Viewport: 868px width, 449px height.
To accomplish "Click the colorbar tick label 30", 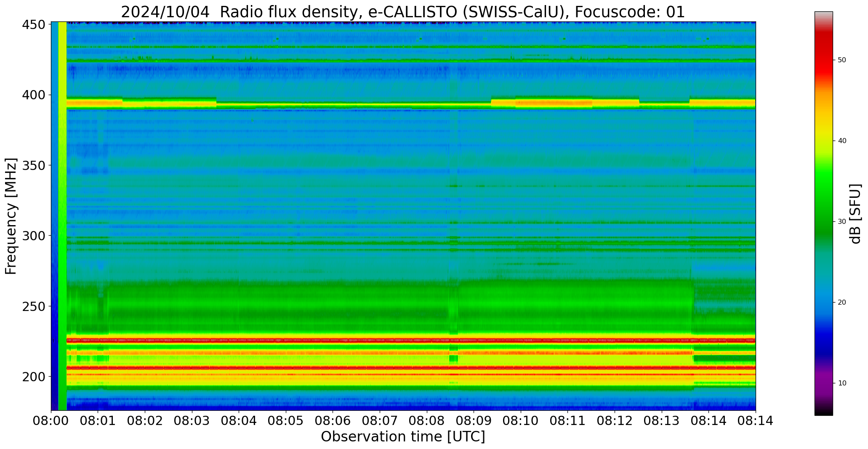I will [x=841, y=222].
